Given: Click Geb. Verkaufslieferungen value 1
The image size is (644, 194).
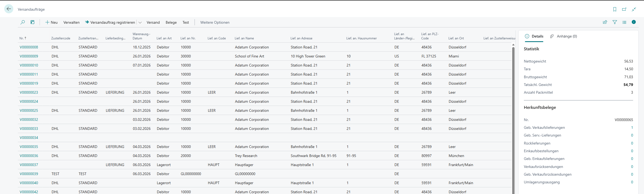Looking at the screenshot, I should click(632, 127).
